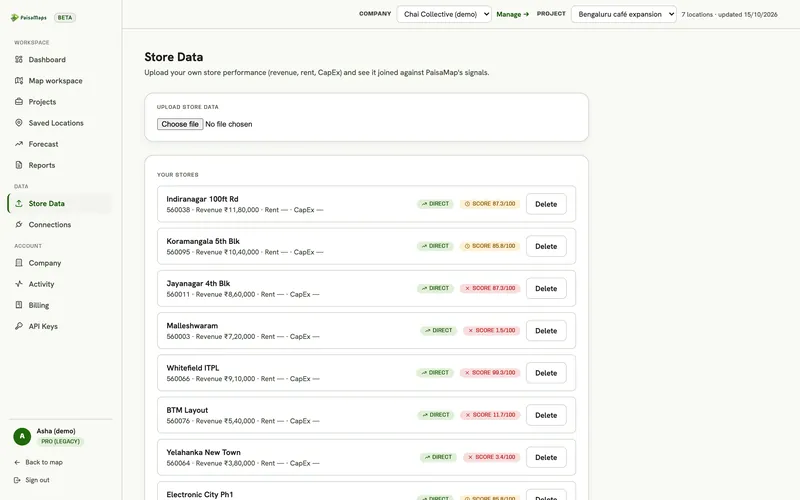
Task: Click the PaisaMaps logo icon
Action: 14,18
